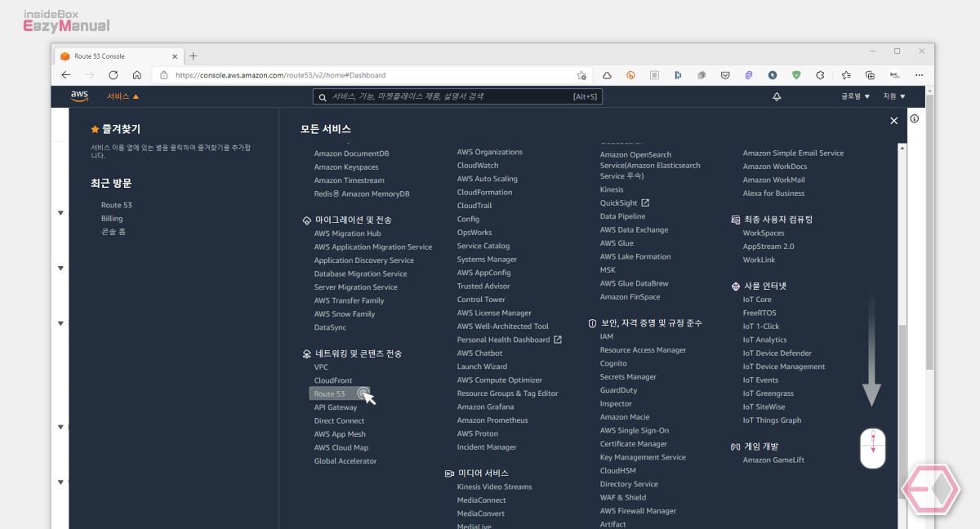
Task: Expand the 서비스 services dropdown
Action: (x=123, y=96)
